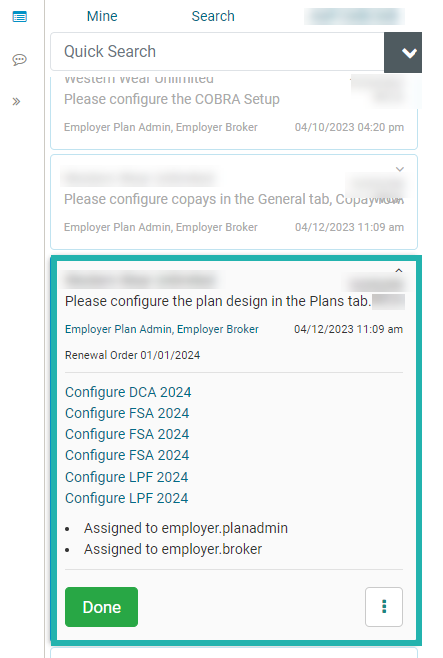Expand the copays configuration task card
This screenshot has height=658, width=443.
(x=400, y=169)
